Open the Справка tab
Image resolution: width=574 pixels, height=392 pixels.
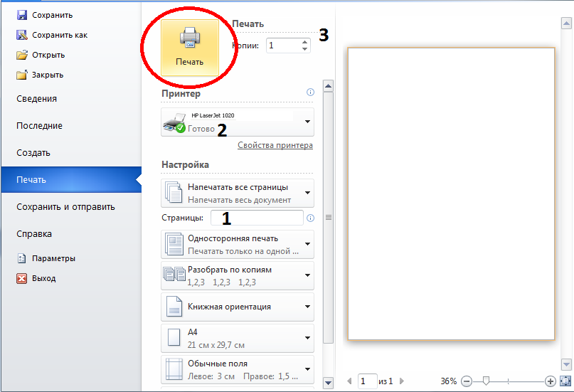click(34, 234)
